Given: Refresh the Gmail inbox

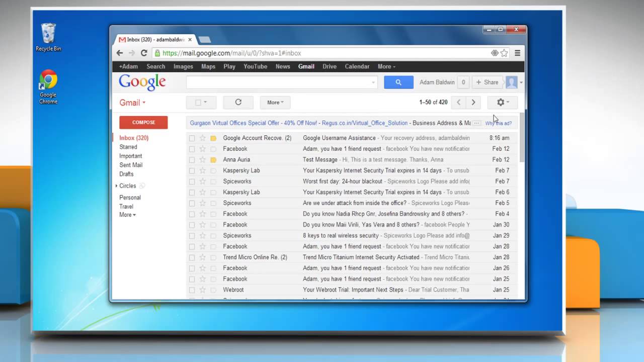Looking at the screenshot, I should (x=238, y=102).
